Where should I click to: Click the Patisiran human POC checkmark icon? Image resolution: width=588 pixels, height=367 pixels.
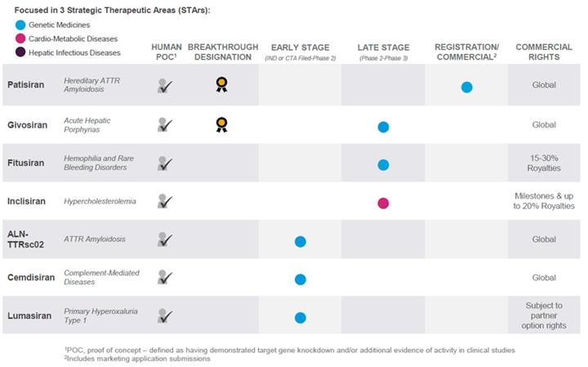pyautogui.click(x=166, y=85)
